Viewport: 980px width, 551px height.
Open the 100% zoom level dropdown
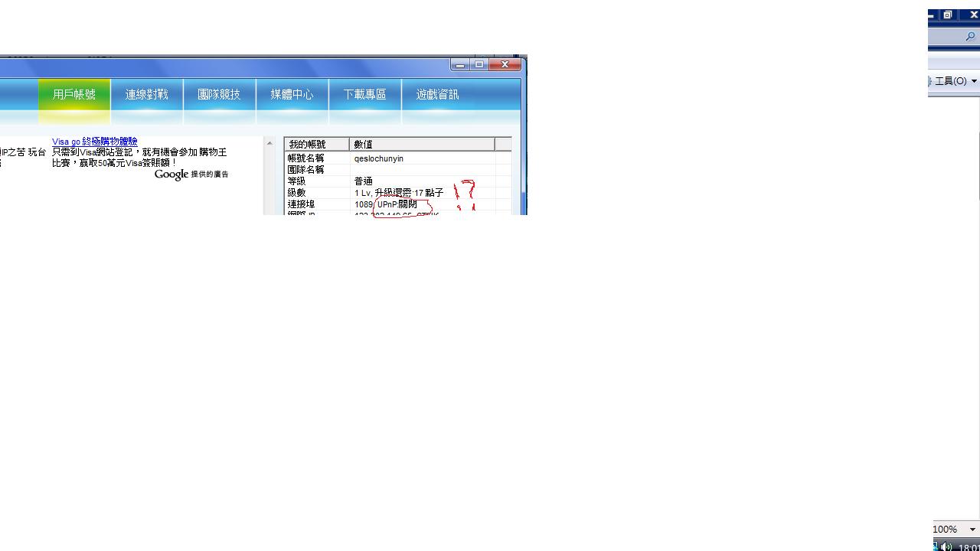pyautogui.click(x=973, y=530)
